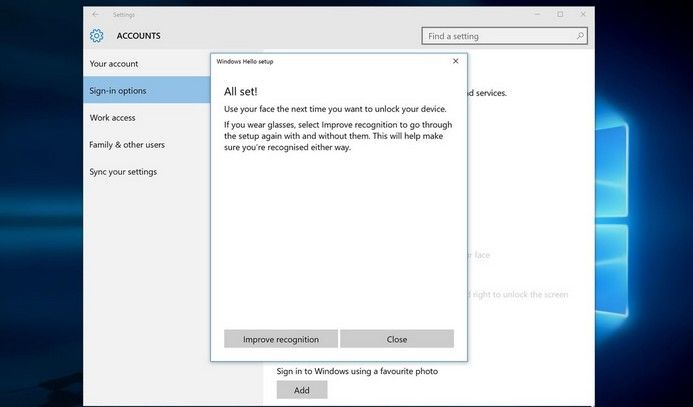Click the Accounts gear icon
Viewport: 693px width, 407px height.
[x=96, y=36]
